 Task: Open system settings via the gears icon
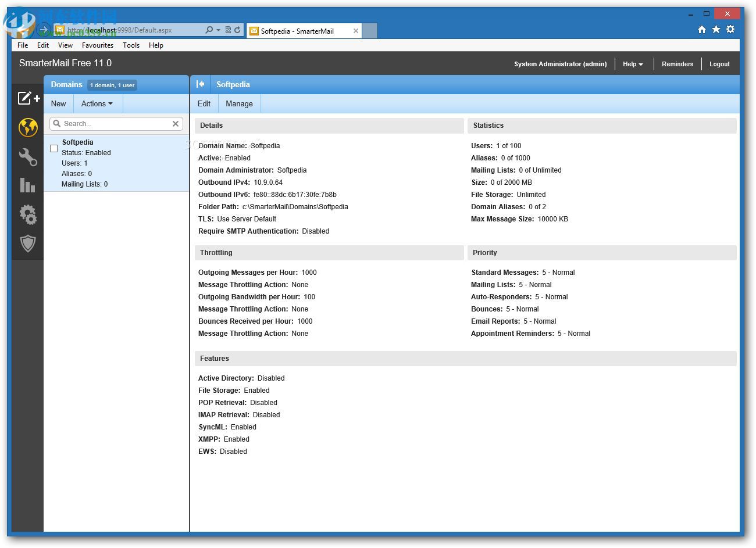tap(27, 214)
